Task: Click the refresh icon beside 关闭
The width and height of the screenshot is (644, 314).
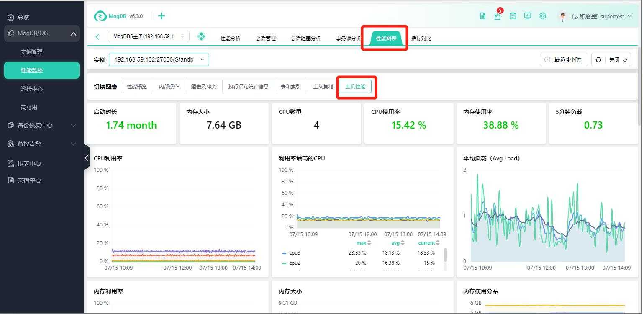Action: (598, 60)
